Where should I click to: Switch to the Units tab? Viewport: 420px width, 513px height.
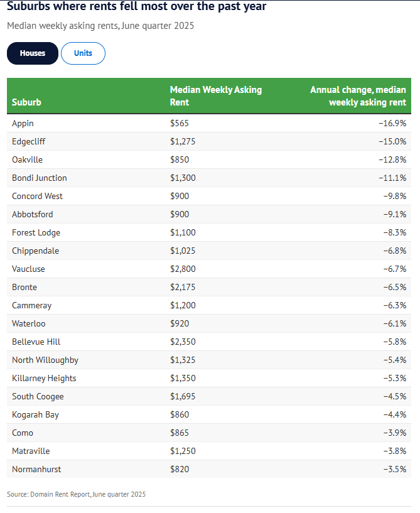click(83, 53)
